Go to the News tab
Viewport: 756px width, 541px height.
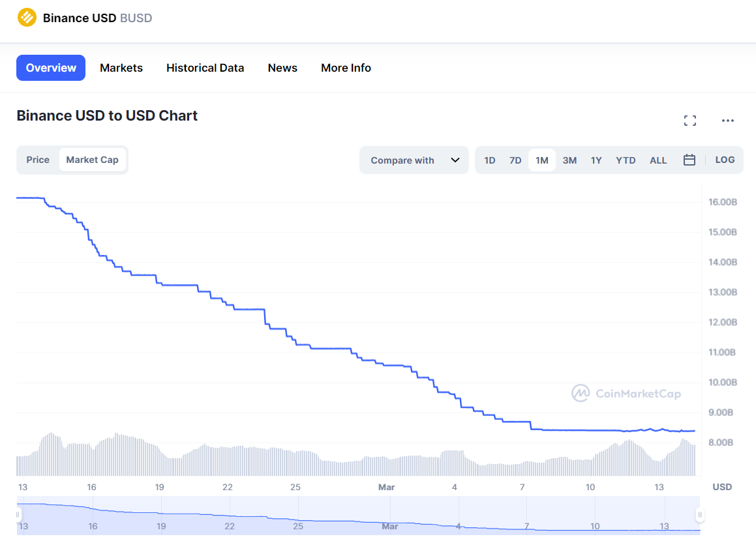click(x=282, y=68)
